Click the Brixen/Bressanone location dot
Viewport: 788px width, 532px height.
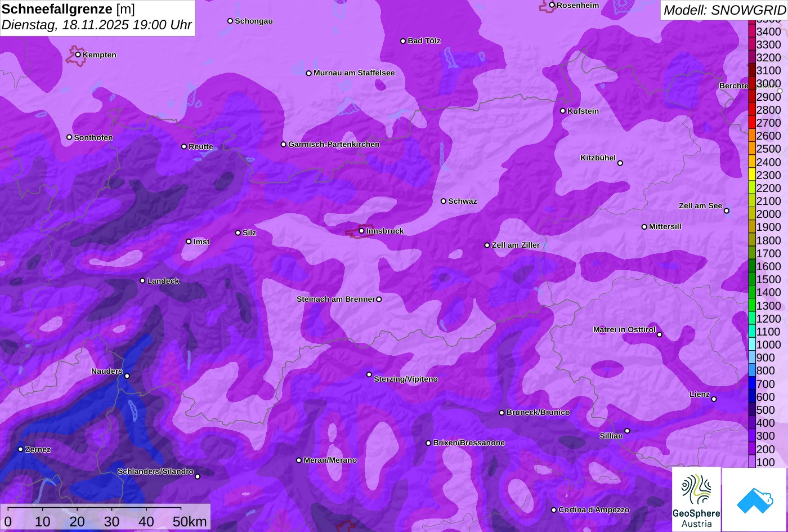[428, 443]
